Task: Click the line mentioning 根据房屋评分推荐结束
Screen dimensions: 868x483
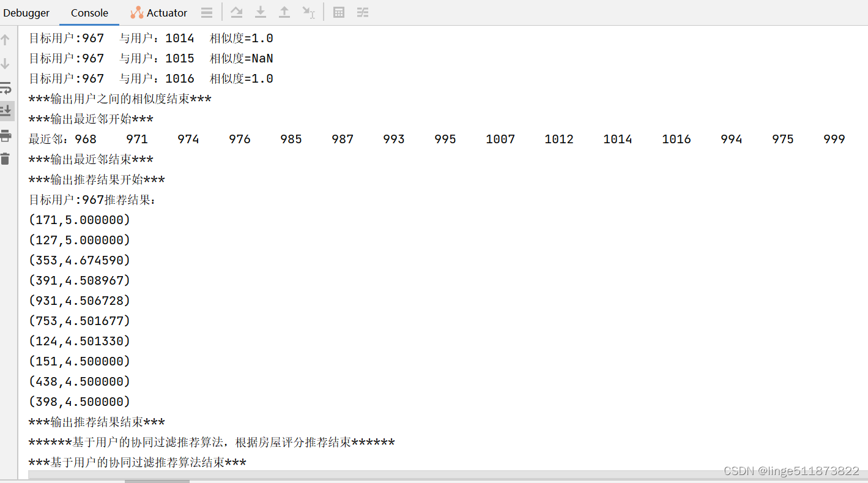Action: click(x=212, y=443)
